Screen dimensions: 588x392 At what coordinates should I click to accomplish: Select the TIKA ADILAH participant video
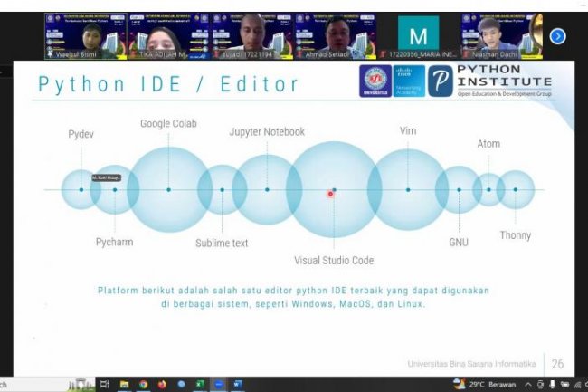[x=170, y=36]
